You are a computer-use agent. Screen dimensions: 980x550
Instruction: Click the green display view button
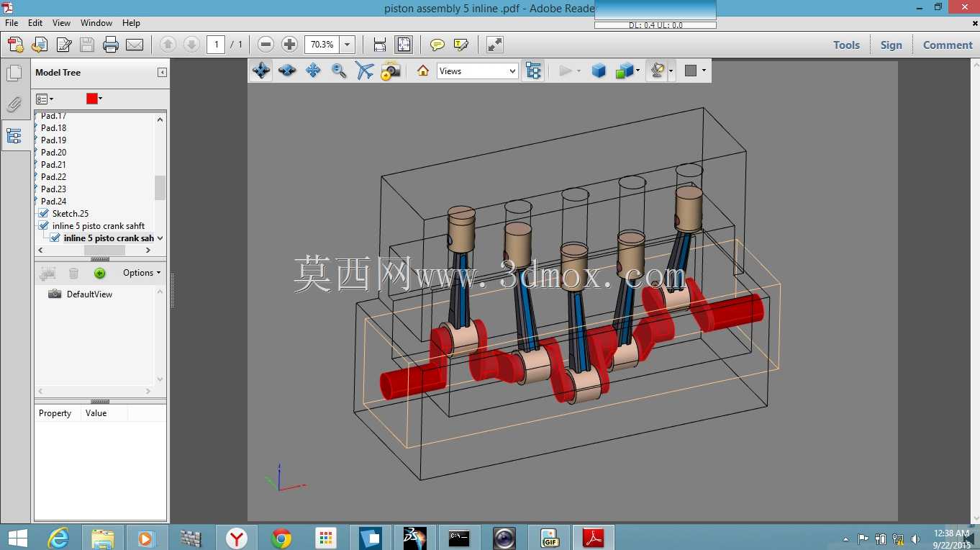tap(99, 273)
